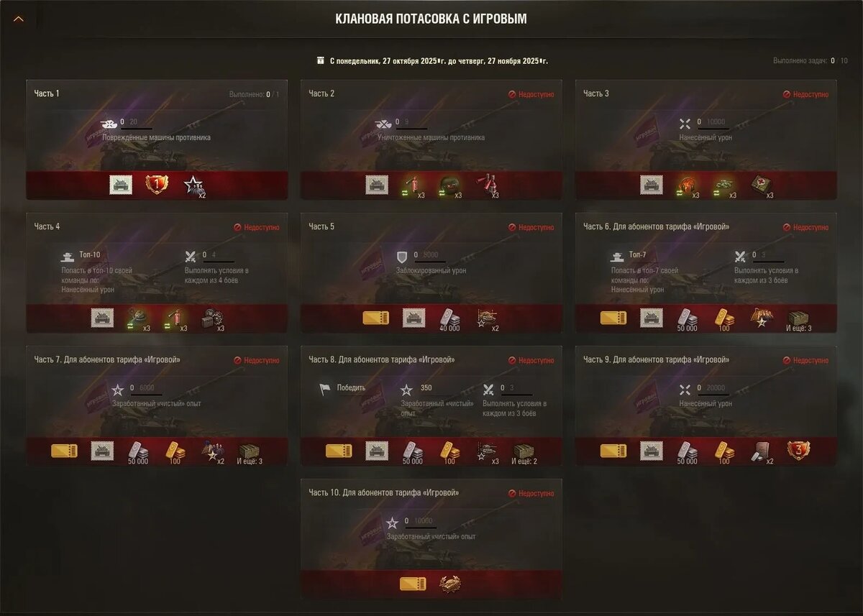Click the Недоступно label on Часть 2
863x616 pixels.
[531, 94]
